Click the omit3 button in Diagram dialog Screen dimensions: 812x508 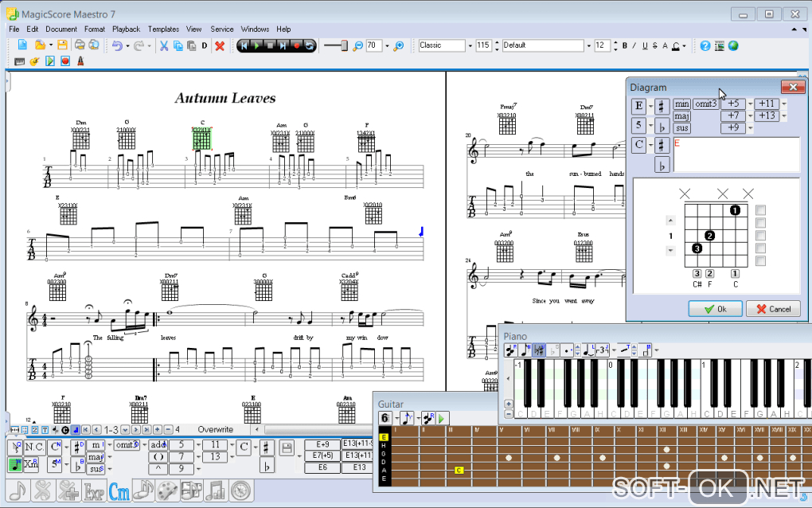click(706, 104)
